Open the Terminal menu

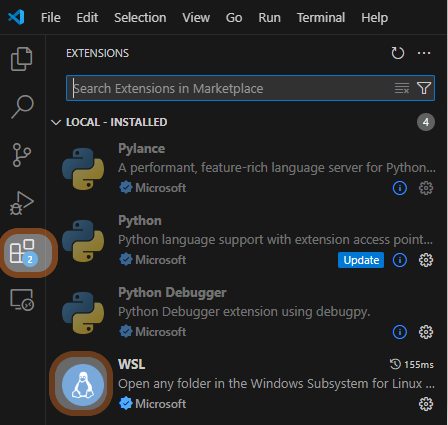[321, 17]
